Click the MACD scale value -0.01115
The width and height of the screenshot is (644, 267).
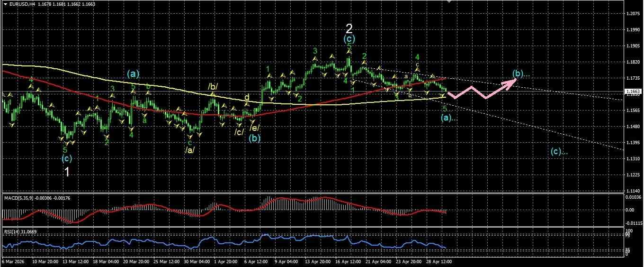(634, 223)
